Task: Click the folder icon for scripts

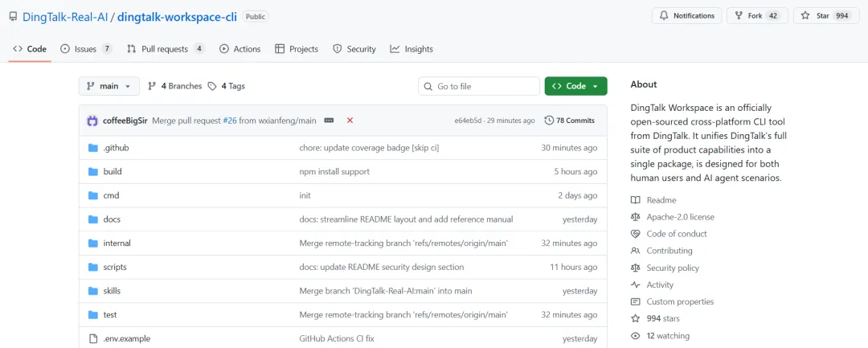Action: (x=93, y=267)
